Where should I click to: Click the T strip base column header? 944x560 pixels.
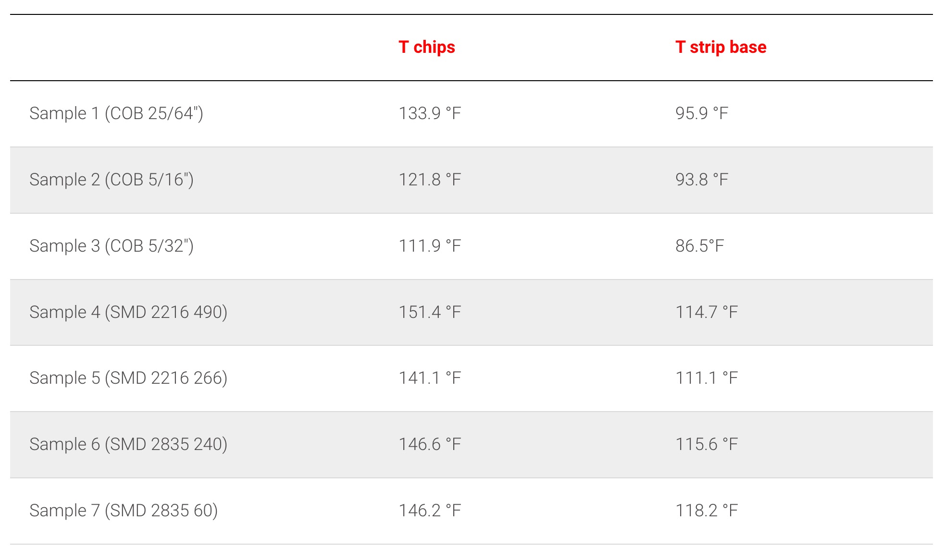click(720, 47)
